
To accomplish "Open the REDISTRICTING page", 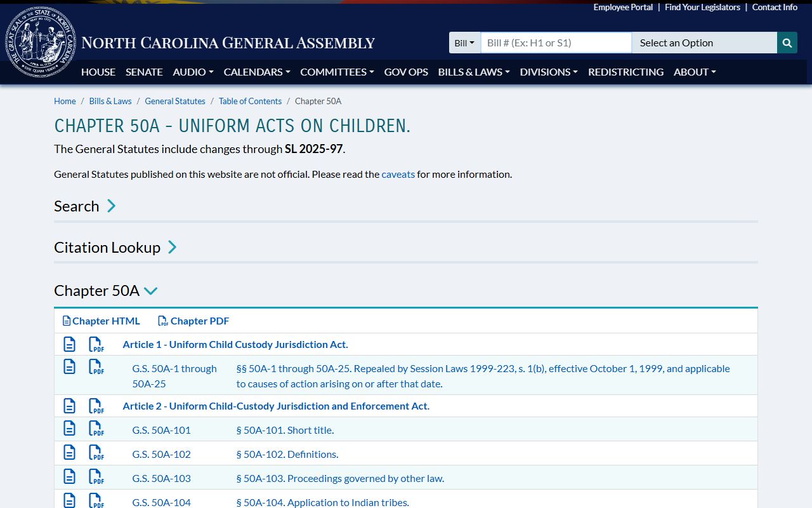I will tap(625, 72).
